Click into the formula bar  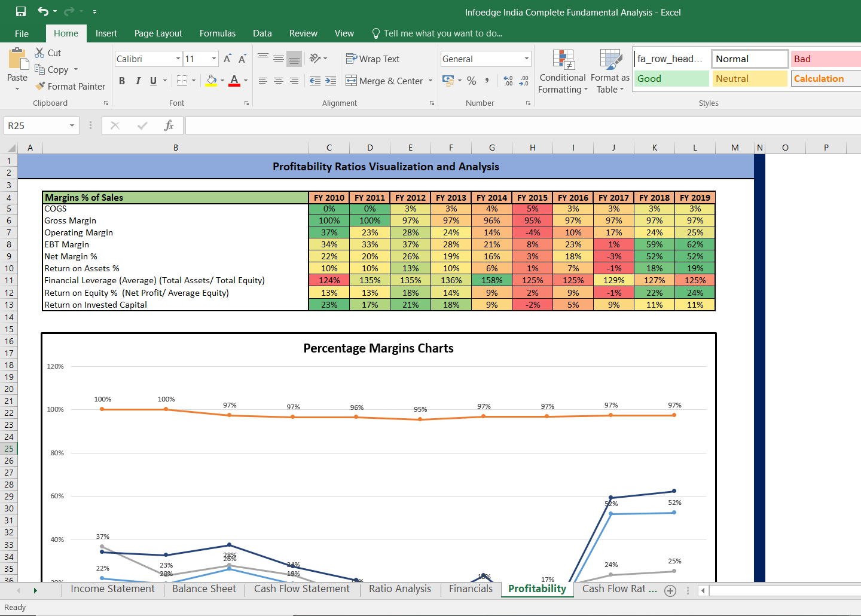point(523,125)
